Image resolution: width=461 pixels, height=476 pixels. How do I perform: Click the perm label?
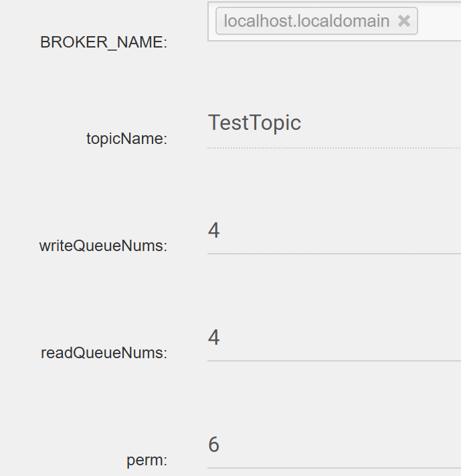pyautogui.click(x=147, y=461)
